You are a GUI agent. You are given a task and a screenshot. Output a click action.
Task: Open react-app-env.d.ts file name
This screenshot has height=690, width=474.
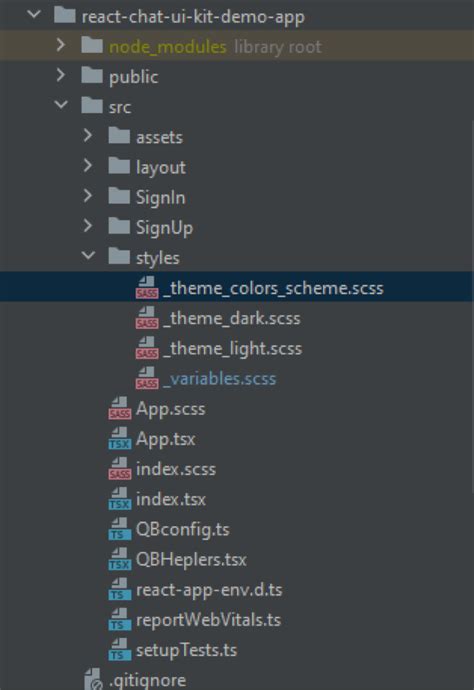tap(209, 590)
